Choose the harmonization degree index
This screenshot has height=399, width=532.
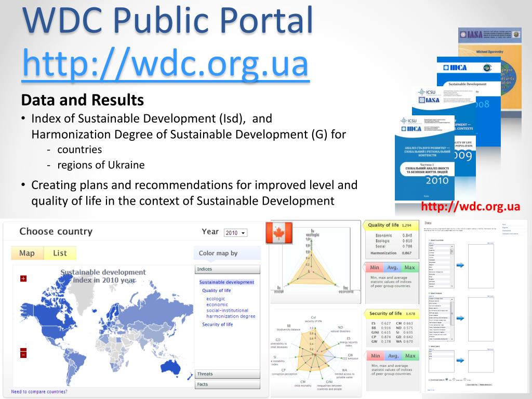click(231, 316)
